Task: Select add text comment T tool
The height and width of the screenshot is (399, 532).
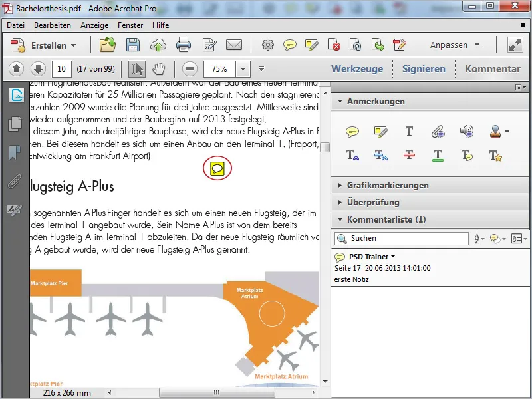Action: pos(409,131)
